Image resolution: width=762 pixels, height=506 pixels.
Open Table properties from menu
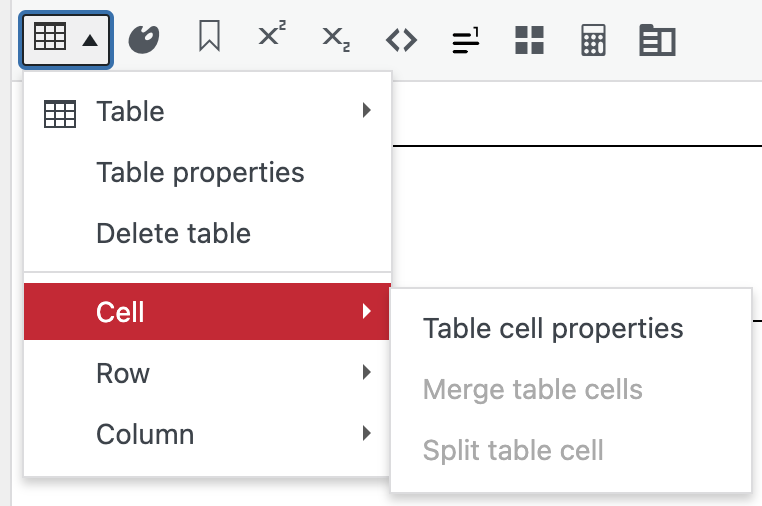pyautogui.click(x=200, y=172)
